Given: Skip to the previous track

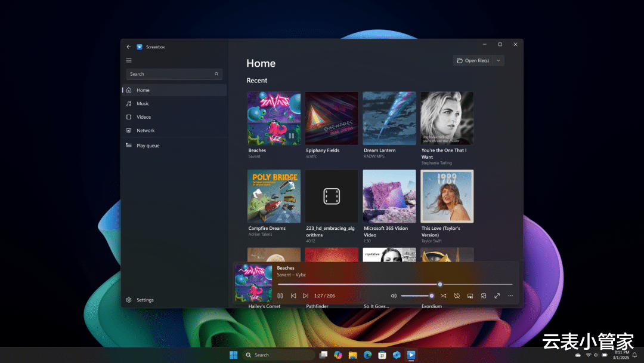Looking at the screenshot, I should (293, 296).
